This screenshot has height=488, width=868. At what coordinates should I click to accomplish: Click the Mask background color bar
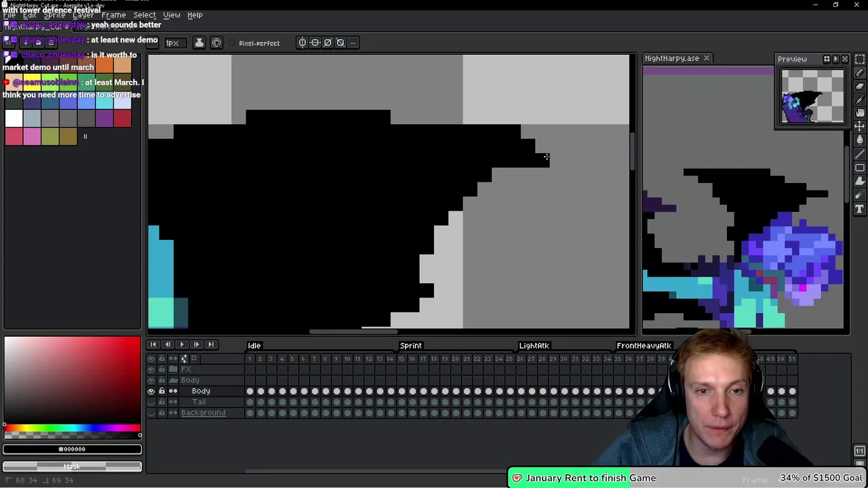click(x=72, y=466)
